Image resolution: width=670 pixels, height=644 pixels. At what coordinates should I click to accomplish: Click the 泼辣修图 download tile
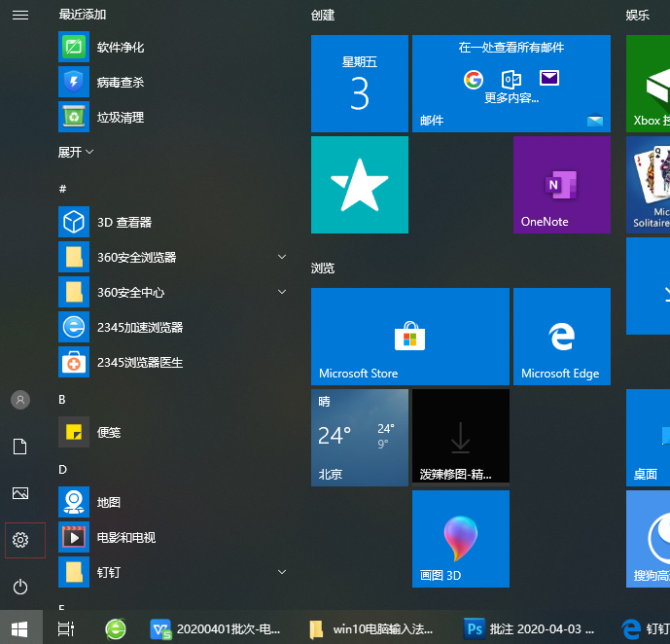(x=461, y=437)
